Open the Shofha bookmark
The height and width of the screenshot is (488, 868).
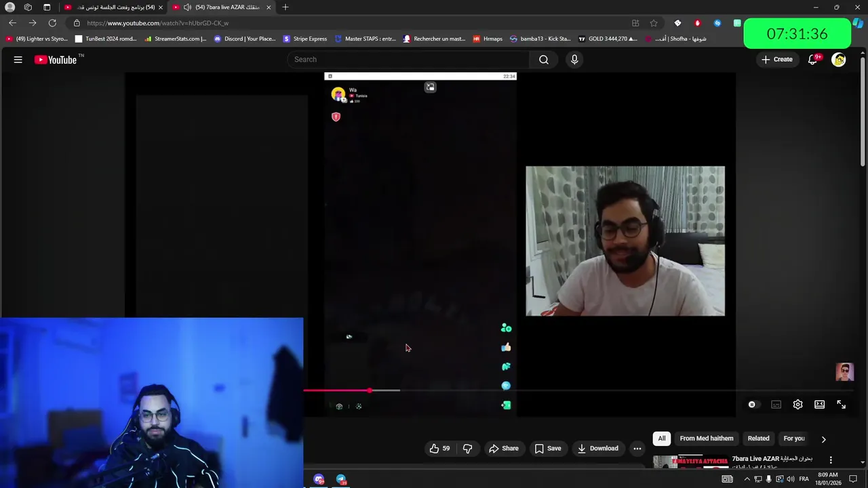pyautogui.click(x=675, y=39)
